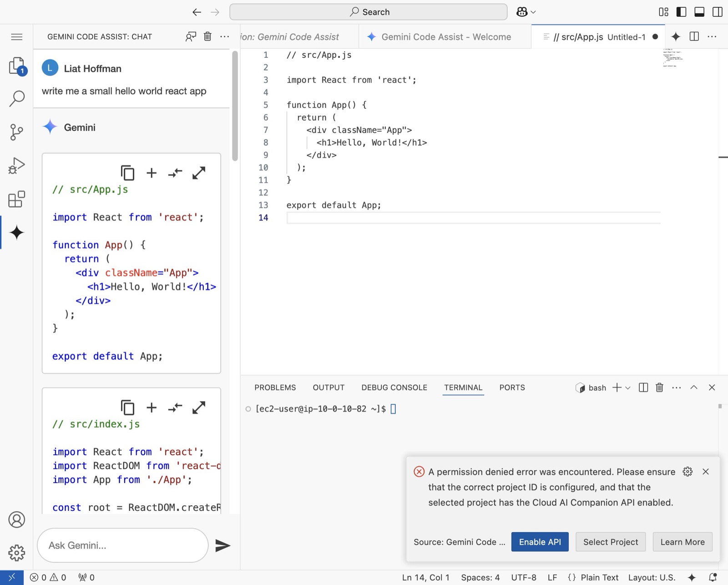Open the PROBLEMS panel tab

point(275,387)
